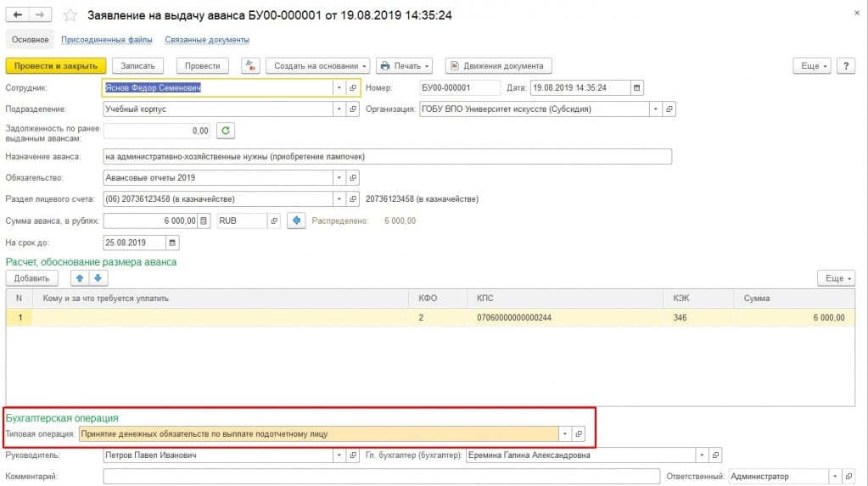Move the table row up
Image resolution: width=868 pixels, height=486 pixels.
(79, 278)
